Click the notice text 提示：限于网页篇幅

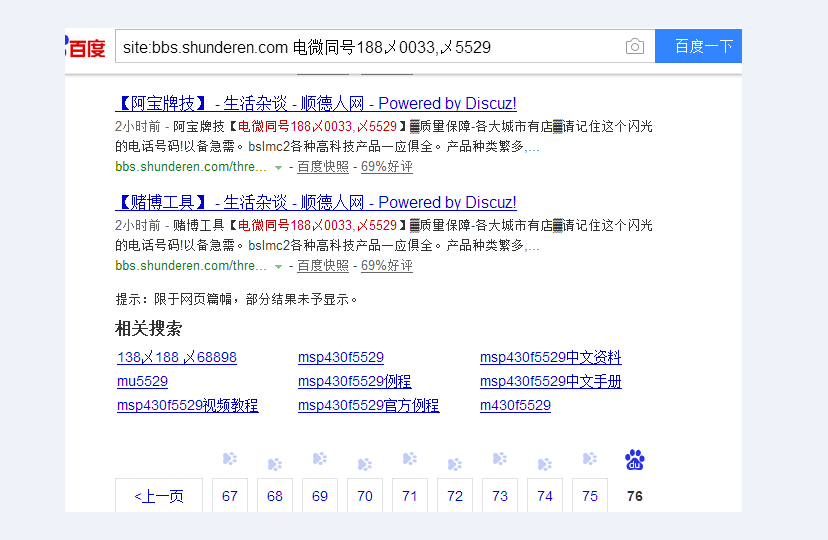(x=236, y=299)
